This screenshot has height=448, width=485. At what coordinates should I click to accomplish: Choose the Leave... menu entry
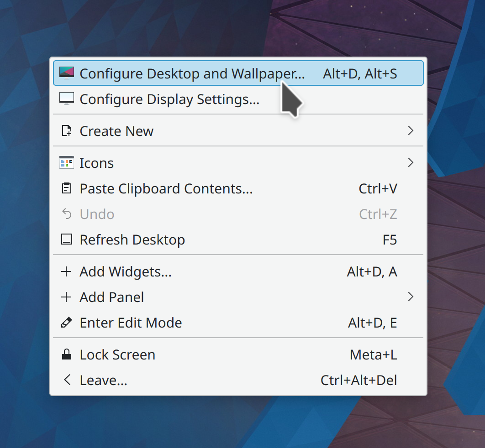coord(104,380)
